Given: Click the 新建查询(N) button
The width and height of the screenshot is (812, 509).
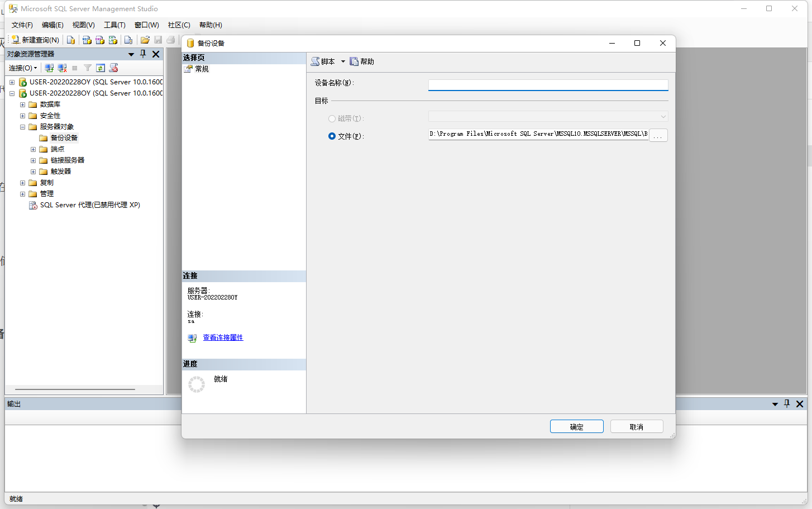Looking at the screenshot, I should point(35,40).
